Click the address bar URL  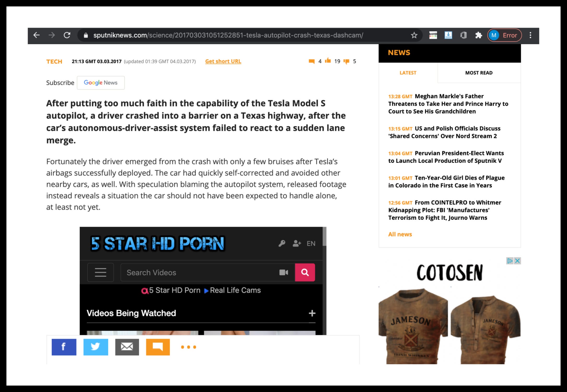(228, 35)
